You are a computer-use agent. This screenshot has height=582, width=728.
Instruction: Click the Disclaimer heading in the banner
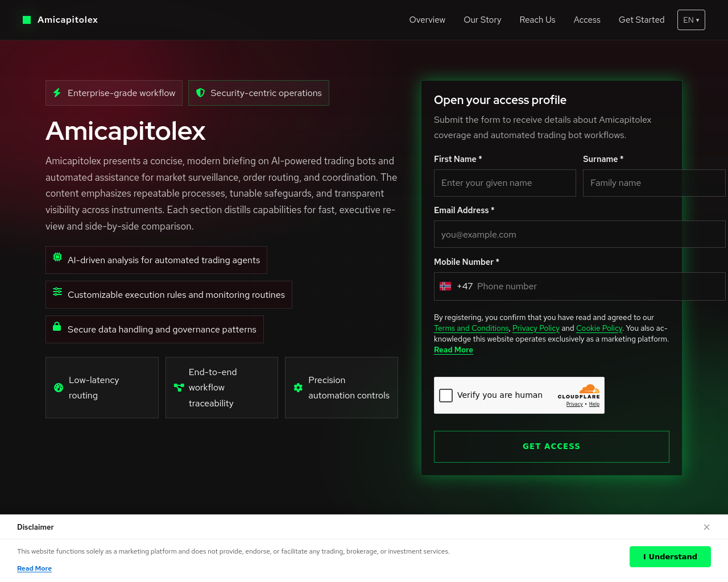click(35, 527)
